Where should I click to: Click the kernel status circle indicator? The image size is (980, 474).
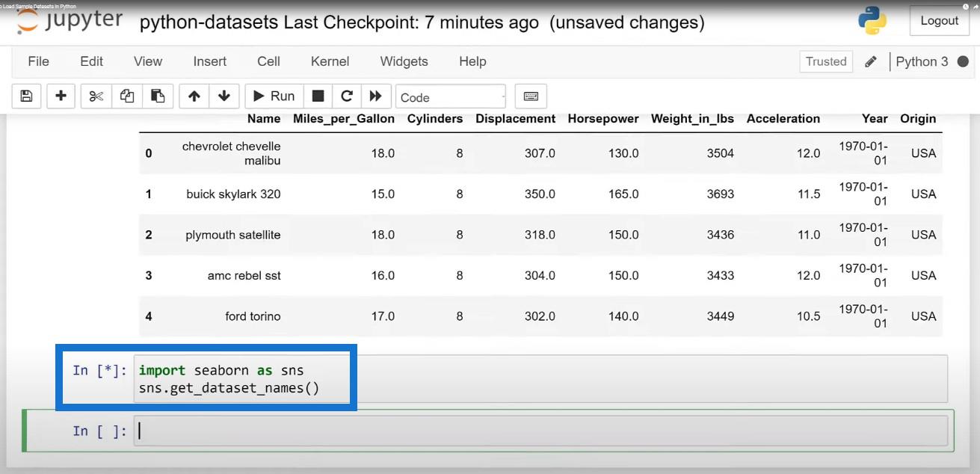coord(963,62)
